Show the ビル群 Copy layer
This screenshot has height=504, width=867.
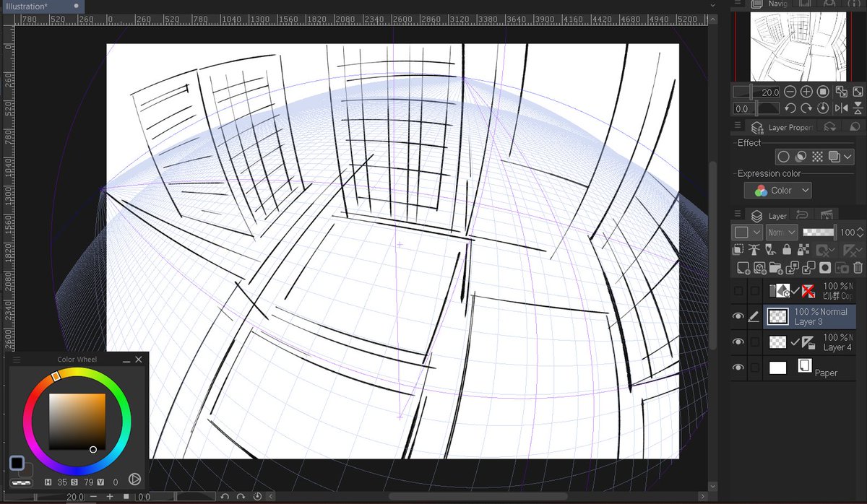[738, 291]
